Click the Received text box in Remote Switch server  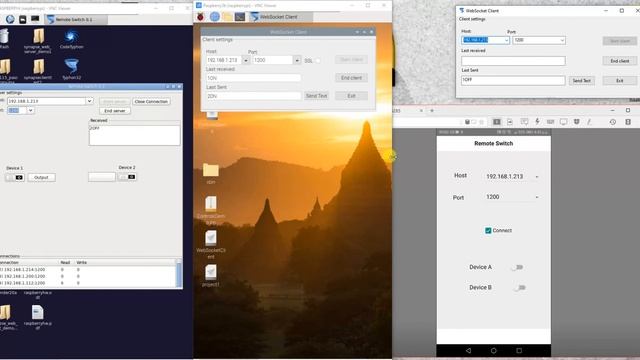click(134, 135)
